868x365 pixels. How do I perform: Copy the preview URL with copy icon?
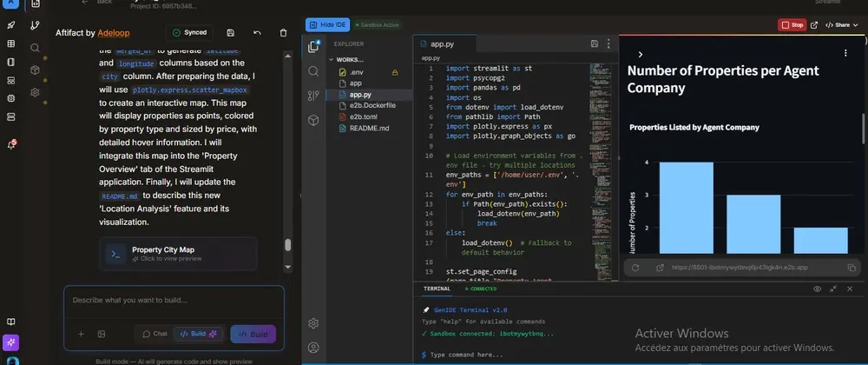(x=852, y=268)
